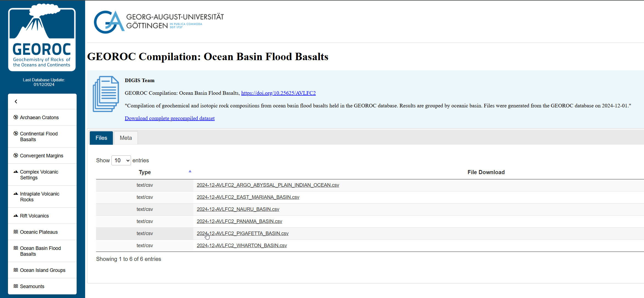
Task: Click the Georg-August-Universität Göttingen logo
Action: pyautogui.click(x=159, y=22)
